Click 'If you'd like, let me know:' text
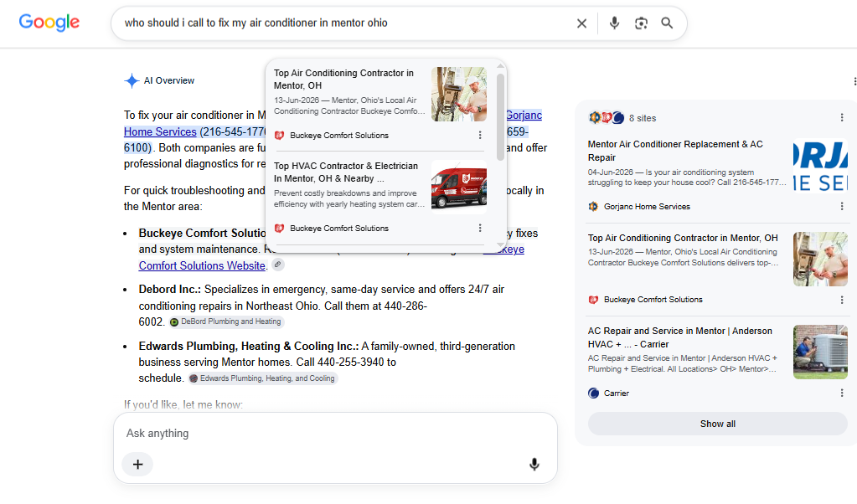Screen dimensions: 857x504 click(x=183, y=404)
